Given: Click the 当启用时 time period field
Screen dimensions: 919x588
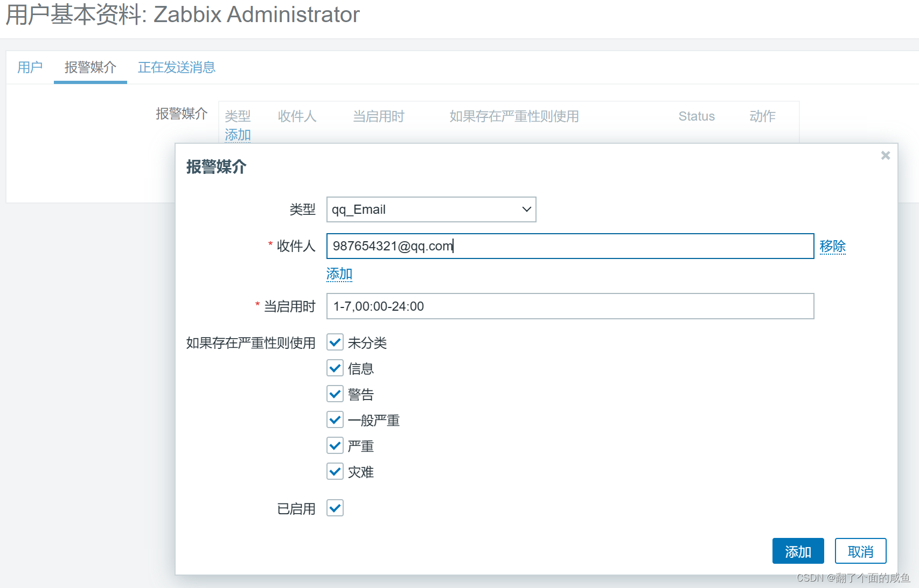Looking at the screenshot, I should (570, 306).
